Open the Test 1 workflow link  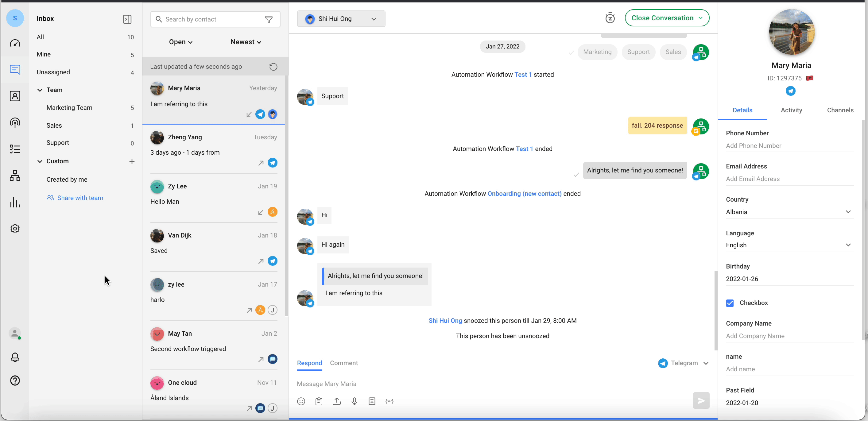pyautogui.click(x=523, y=75)
